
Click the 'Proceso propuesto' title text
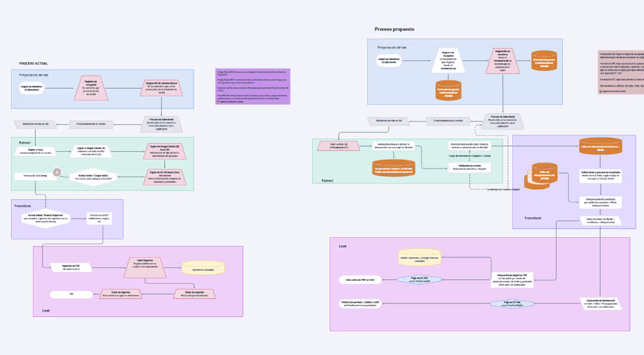(x=395, y=29)
